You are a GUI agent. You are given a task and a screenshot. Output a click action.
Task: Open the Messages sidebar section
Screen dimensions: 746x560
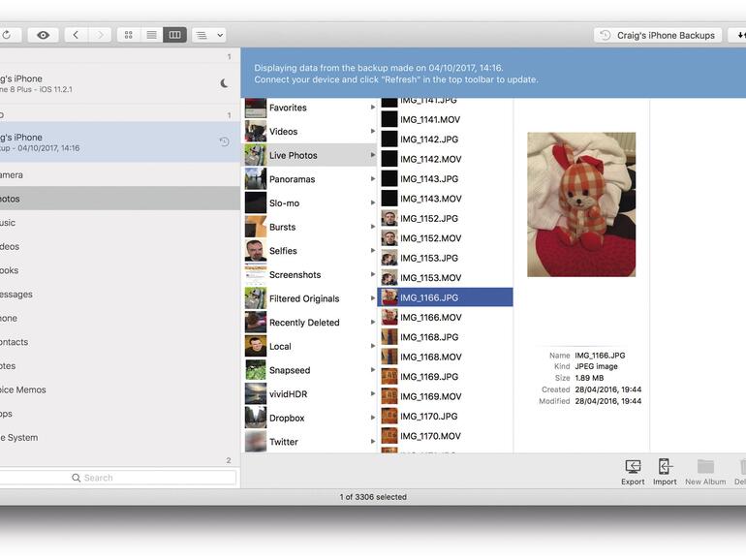pyautogui.click(x=120, y=294)
